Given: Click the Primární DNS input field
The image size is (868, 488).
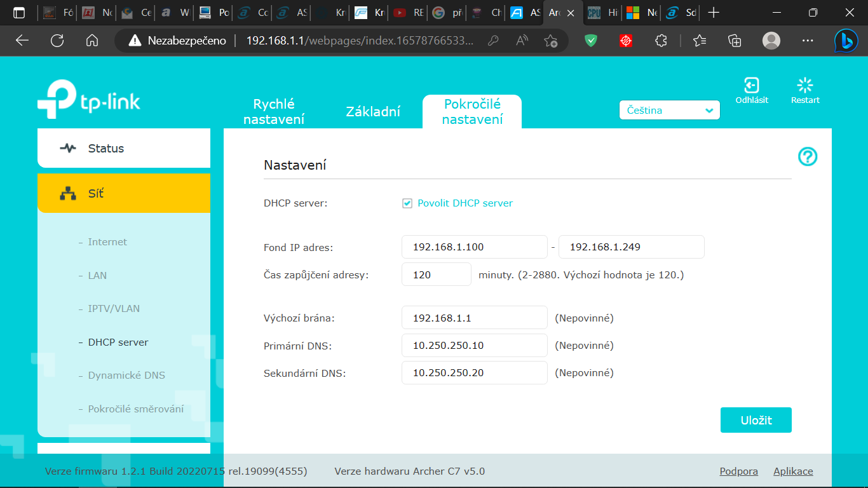Looking at the screenshot, I should tap(474, 346).
